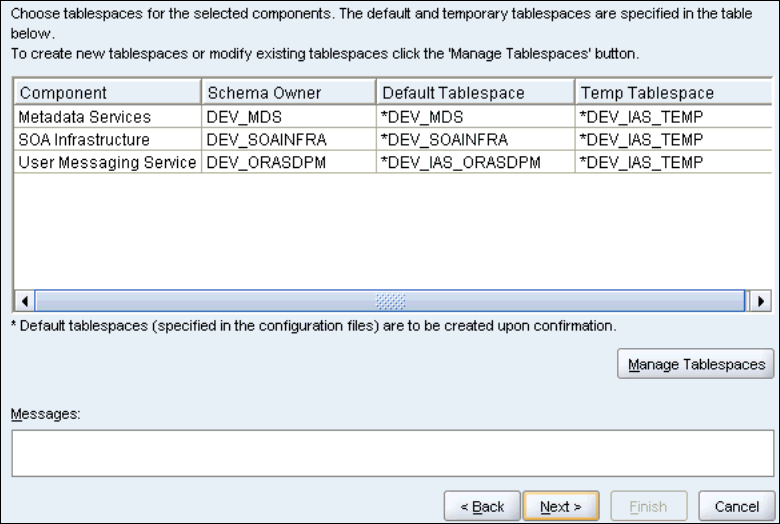The width and height of the screenshot is (780, 524).
Task: Open the *DEV_SOAINFRA default tablespace cell
Action: point(474,139)
